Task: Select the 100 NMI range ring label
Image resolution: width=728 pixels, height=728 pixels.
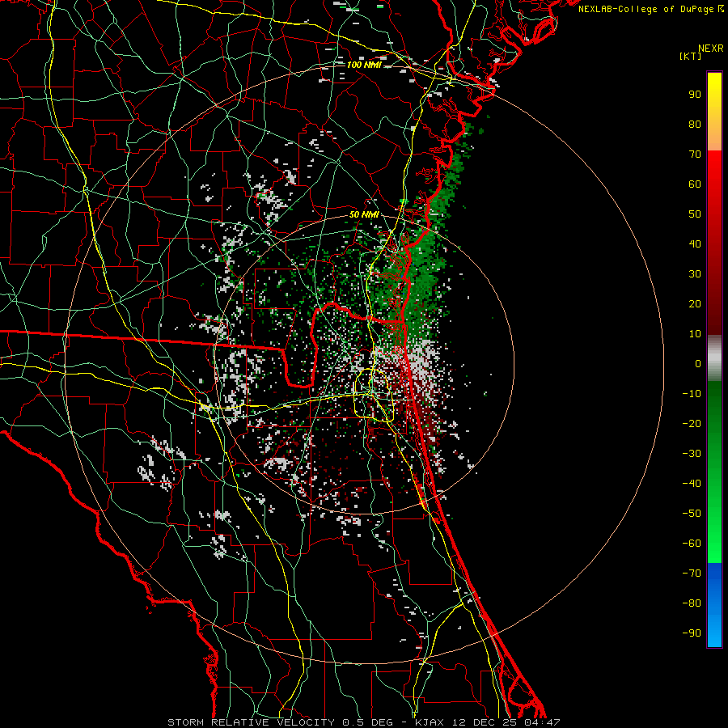Action: 364,65
